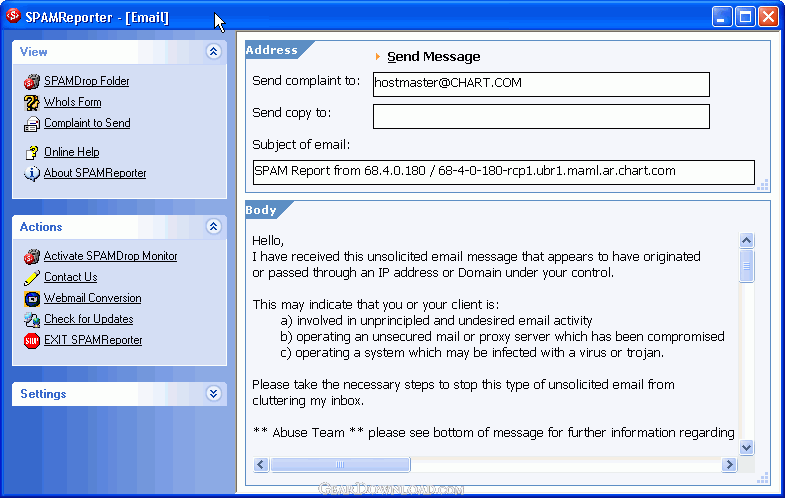Click the SPAMDrop Folder icon
Screen dimensions: 785x498
click(31, 81)
